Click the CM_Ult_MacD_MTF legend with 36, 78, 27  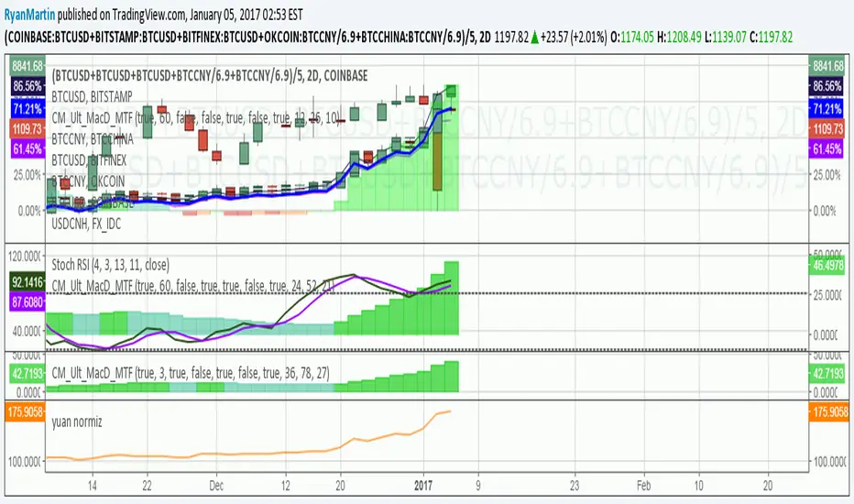(191, 373)
